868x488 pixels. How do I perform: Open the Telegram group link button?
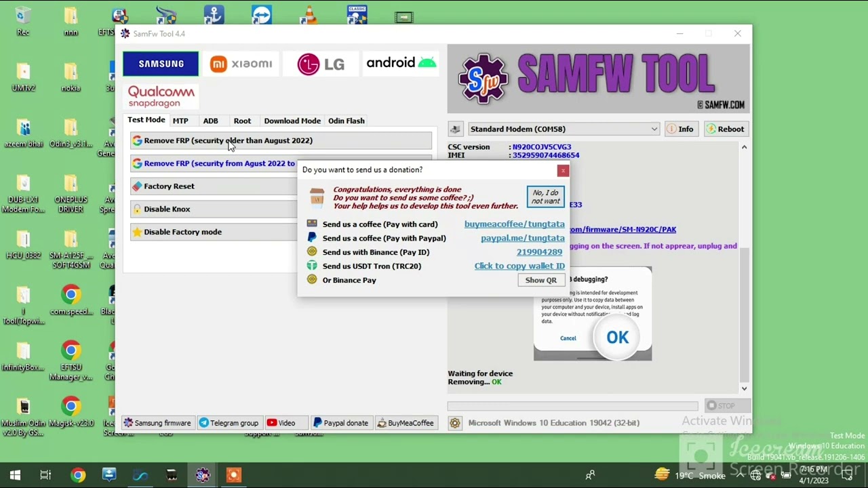point(229,423)
